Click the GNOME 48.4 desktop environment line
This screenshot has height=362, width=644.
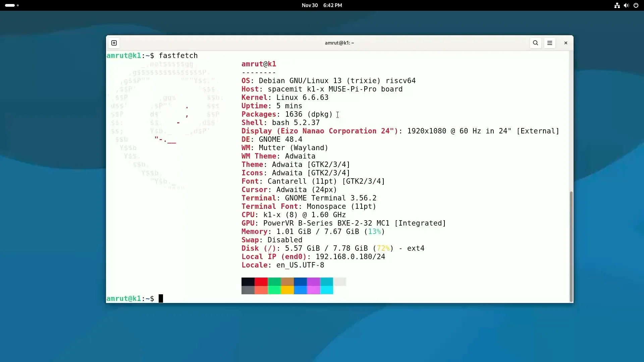click(x=272, y=139)
